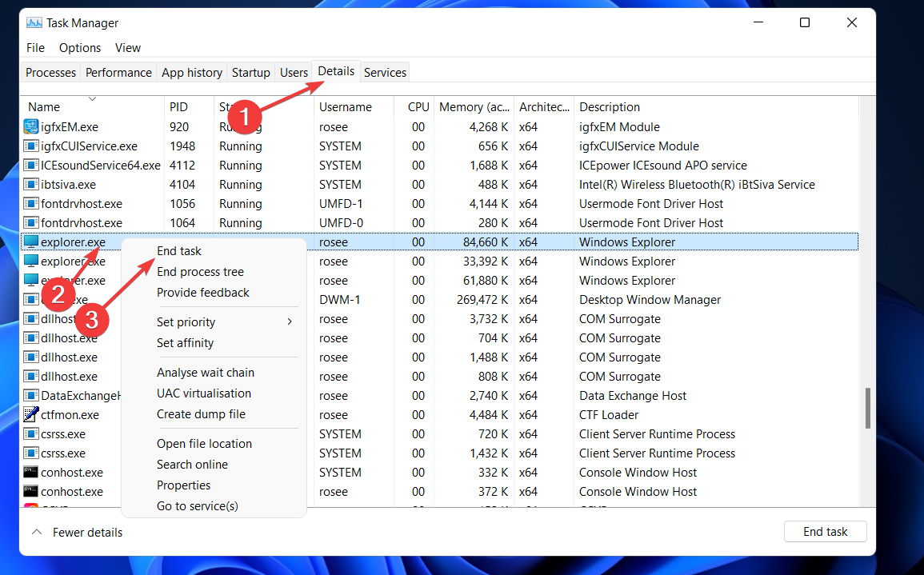Click the igfxEM.exe process icon
The height and width of the screenshot is (575, 924).
(30, 126)
